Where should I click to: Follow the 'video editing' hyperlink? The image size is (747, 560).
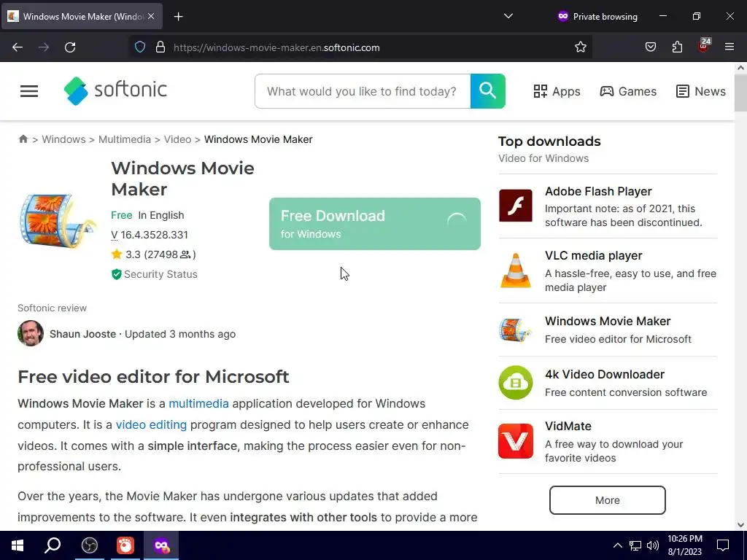tap(151, 425)
